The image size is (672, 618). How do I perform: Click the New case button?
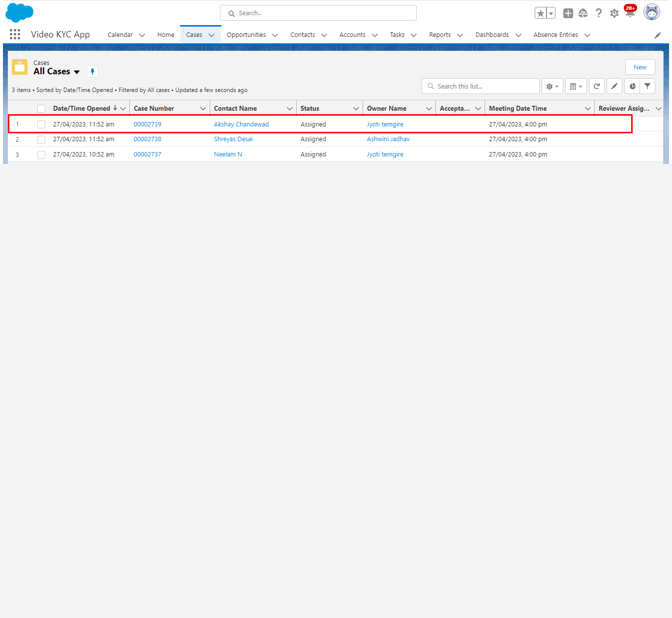coord(640,67)
